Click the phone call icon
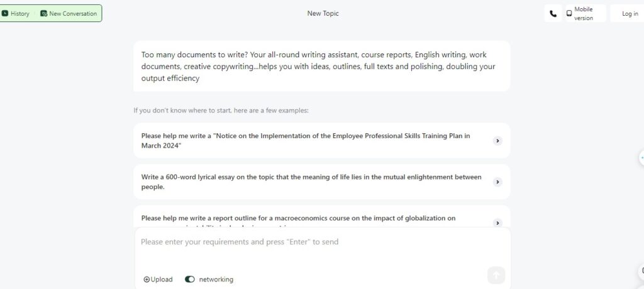Viewport: 644px width, 289px height. tap(553, 14)
